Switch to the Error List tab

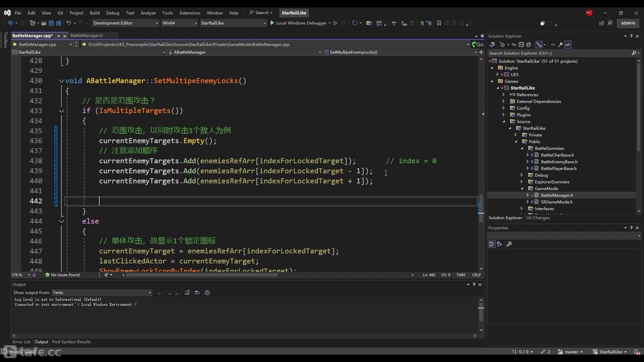click(x=21, y=342)
